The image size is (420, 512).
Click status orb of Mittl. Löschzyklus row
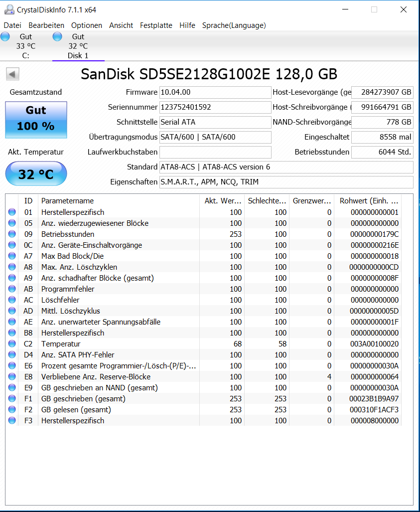click(12, 311)
